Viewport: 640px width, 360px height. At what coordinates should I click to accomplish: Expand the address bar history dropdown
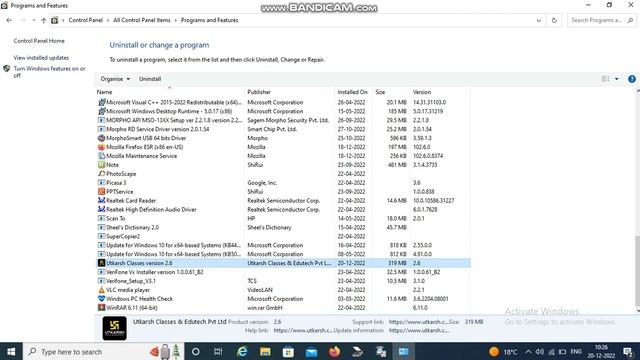point(538,20)
